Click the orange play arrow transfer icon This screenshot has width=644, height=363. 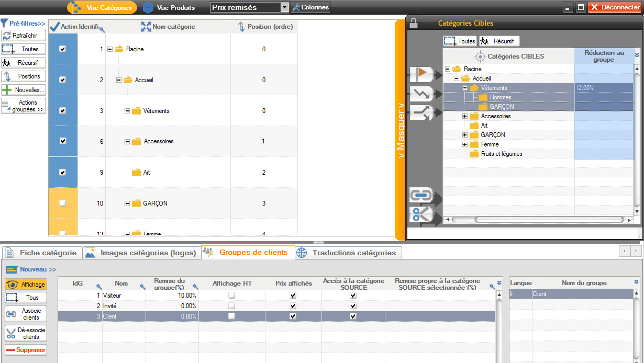tap(421, 74)
